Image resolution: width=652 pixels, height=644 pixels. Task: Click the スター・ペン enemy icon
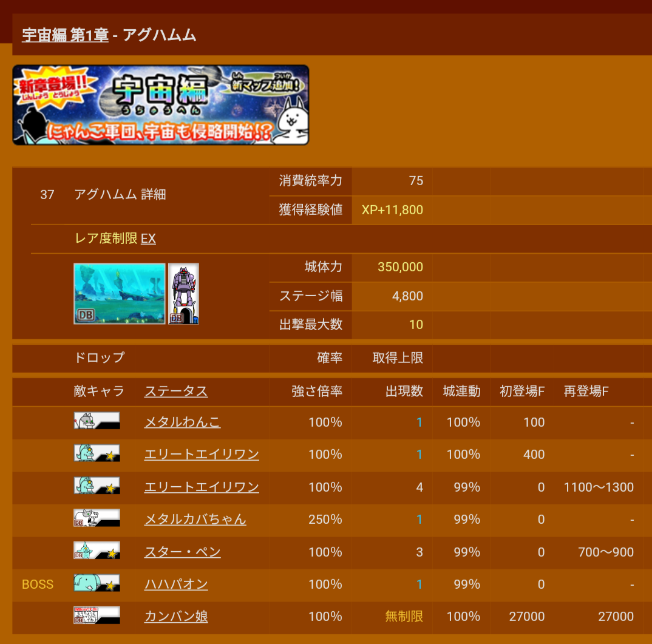point(97,550)
